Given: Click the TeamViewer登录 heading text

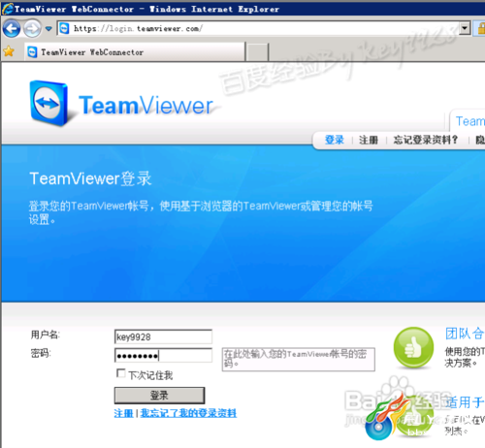Looking at the screenshot, I should (90, 178).
